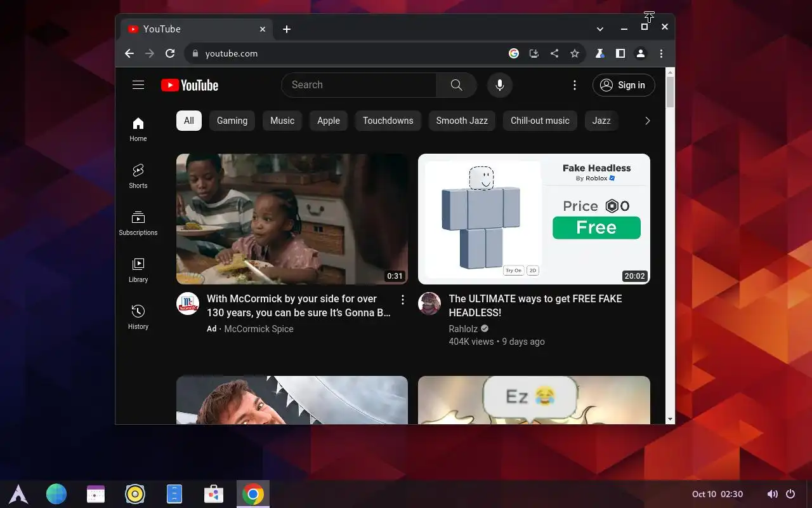812x508 pixels.
Task: Open the calendar app in taskbar
Action: [x=96, y=494]
